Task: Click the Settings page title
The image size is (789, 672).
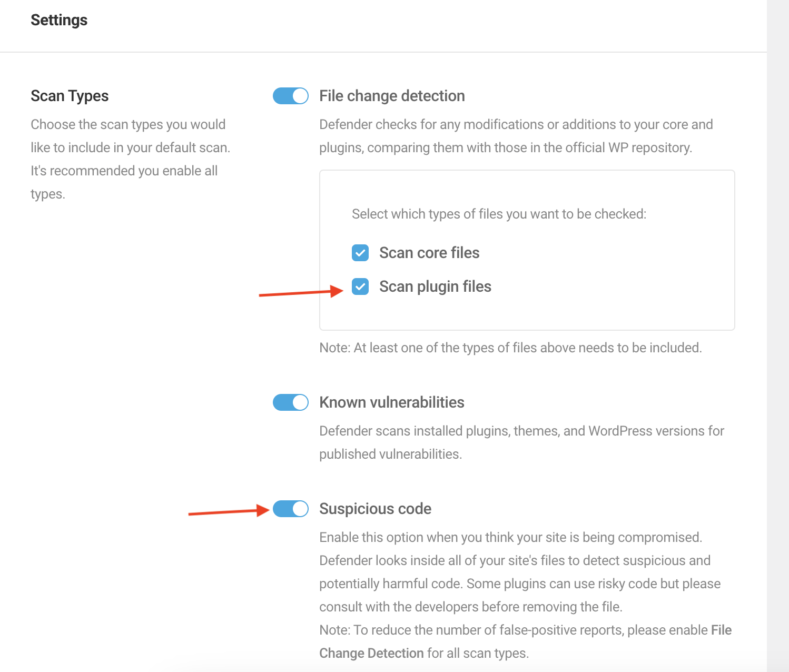Action: tap(59, 20)
